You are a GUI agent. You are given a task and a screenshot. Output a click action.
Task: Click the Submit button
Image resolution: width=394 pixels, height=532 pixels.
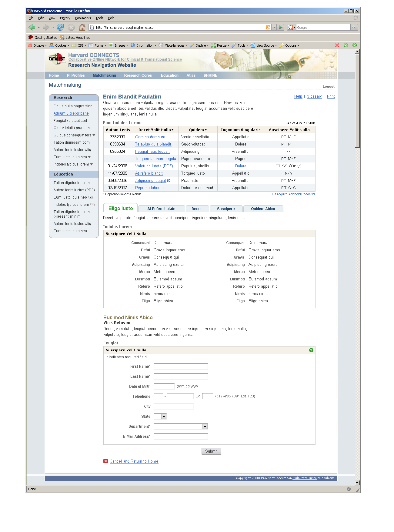point(211,451)
